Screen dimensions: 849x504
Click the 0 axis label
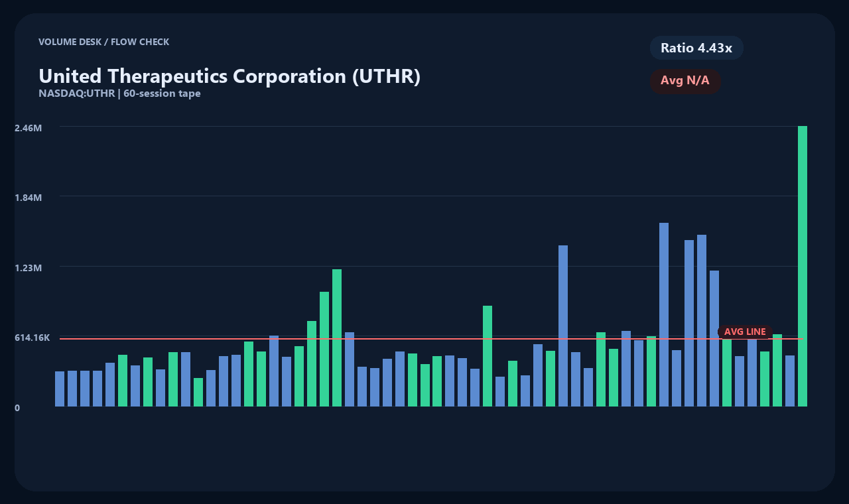click(17, 408)
